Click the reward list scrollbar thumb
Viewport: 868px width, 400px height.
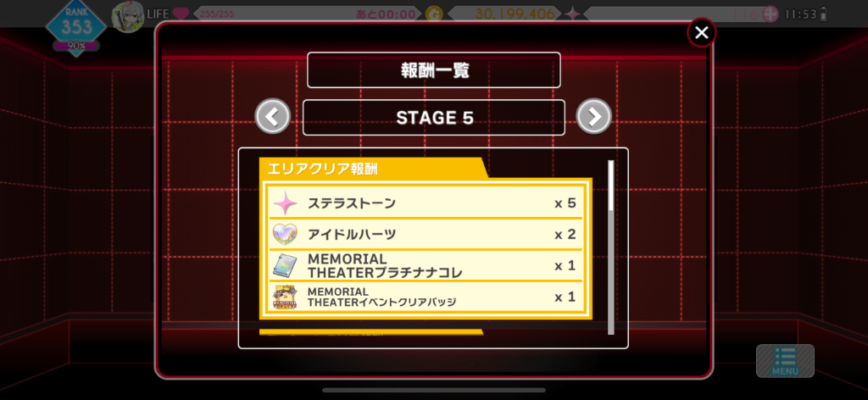coord(611,186)
